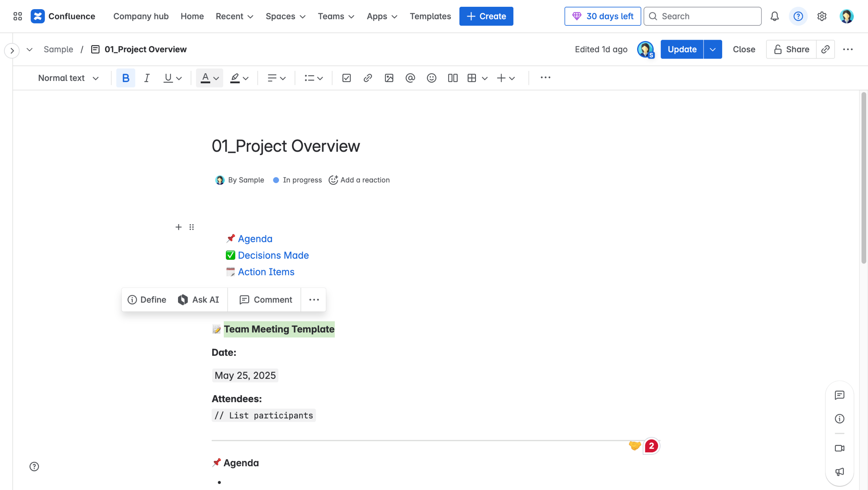Open the comments panel icon in the right sidebar
The height and width of the screenshot is (490, 868).
click(x=840, y=395)
